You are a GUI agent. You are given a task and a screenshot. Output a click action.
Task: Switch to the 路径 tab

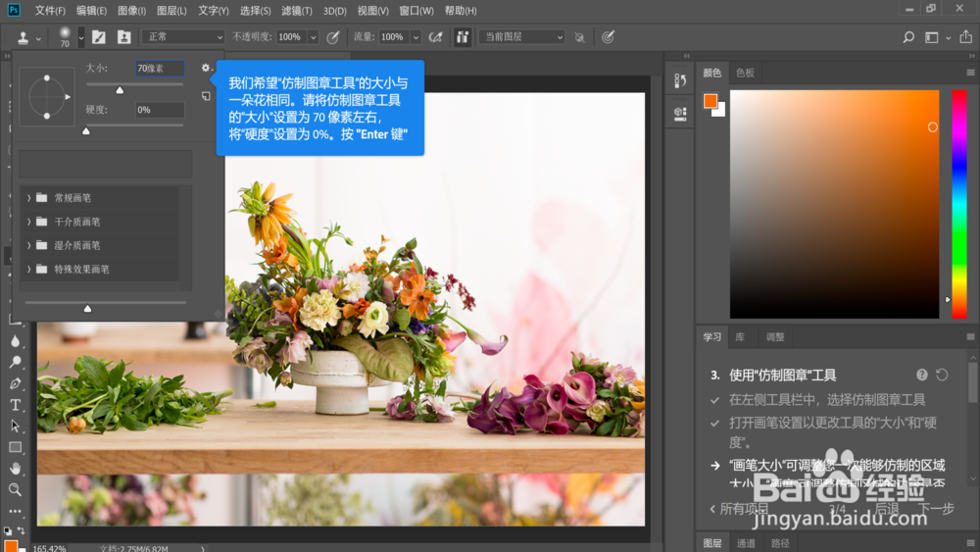[x=780, y=543]
